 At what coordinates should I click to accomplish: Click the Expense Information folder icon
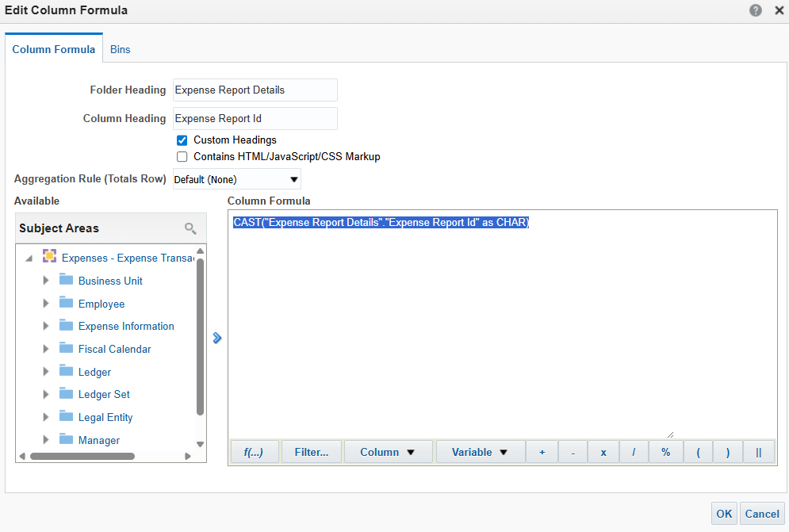click(x=66, y=325)
